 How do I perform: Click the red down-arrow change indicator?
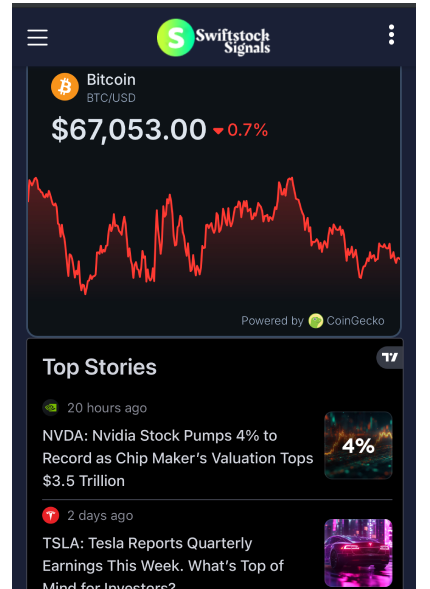point(218,131)
